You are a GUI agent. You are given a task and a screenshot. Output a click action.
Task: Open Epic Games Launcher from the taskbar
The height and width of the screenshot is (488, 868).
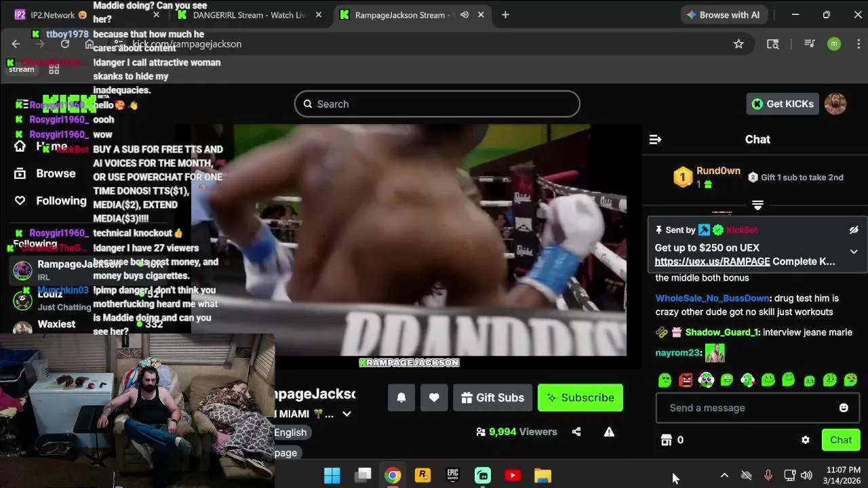coord(453,475)
